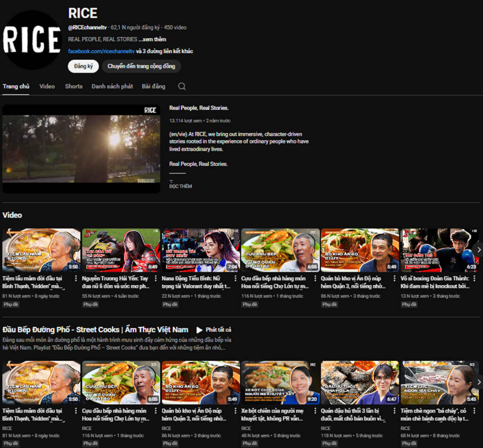Subscribe with the Đăng ký button

[83, 66]
